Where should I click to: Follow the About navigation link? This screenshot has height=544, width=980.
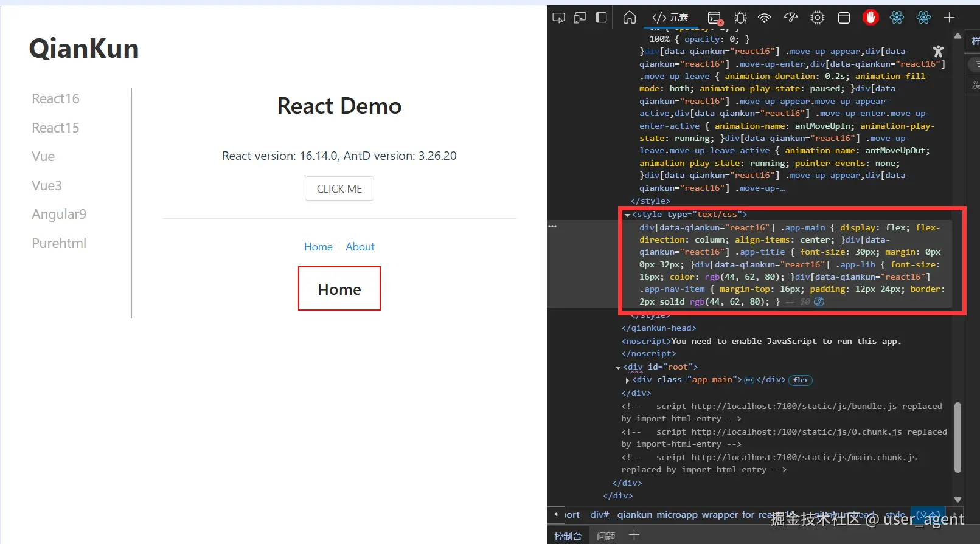coord(360,247)
